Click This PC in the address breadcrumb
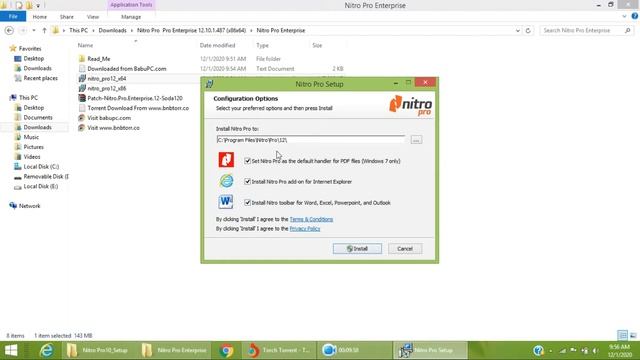Image resolution: width=640 pixels, height=360 pixels. pyautogui.click(x=78, y=31)
